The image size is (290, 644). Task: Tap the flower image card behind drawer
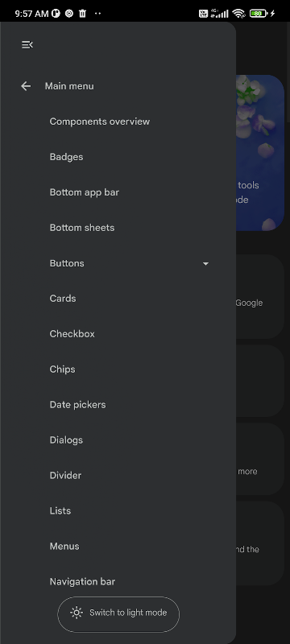pyautogui.click(x=260, y=152)
